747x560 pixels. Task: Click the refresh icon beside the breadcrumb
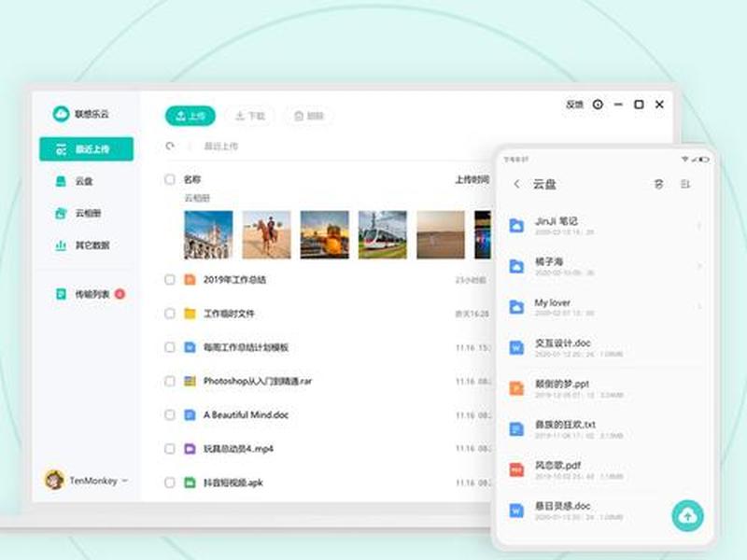point(170,146)
